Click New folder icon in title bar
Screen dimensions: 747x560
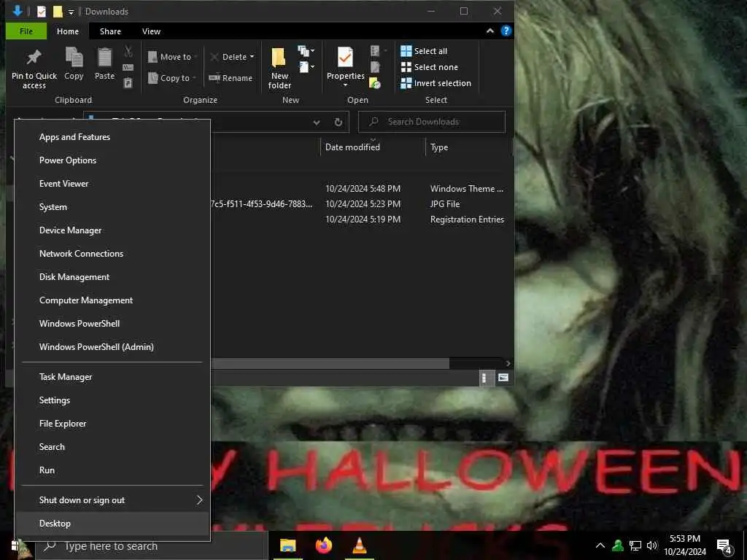click(x=58, y=12)
